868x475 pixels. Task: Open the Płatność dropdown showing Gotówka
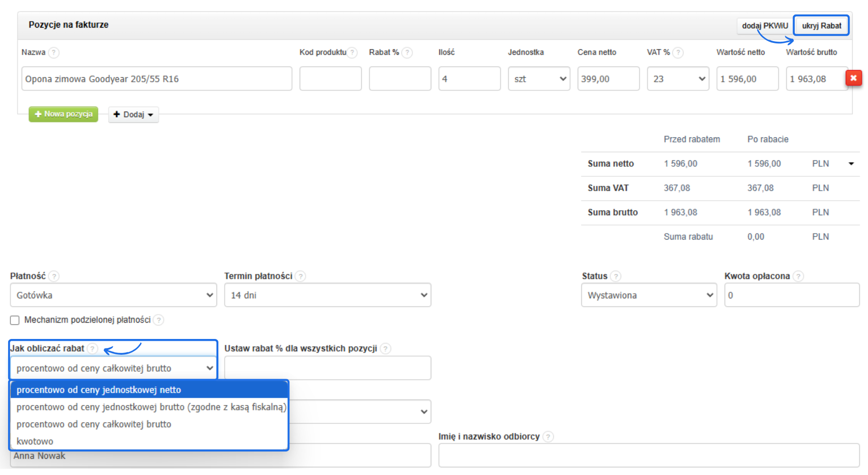pyautogui.click(x=113, y=295)
